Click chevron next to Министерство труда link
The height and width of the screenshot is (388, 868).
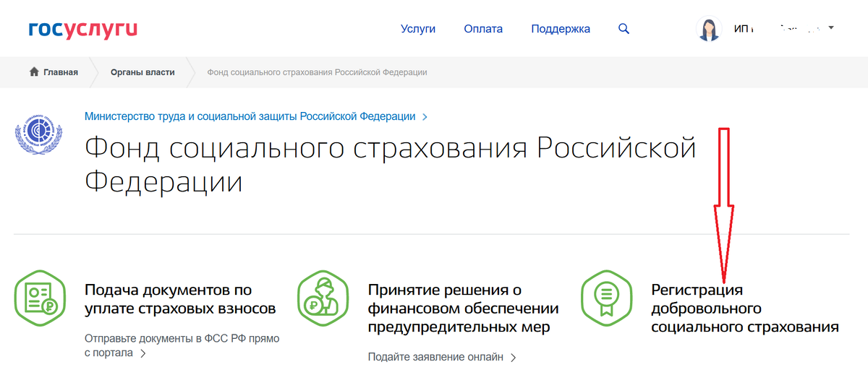[425, 116]
